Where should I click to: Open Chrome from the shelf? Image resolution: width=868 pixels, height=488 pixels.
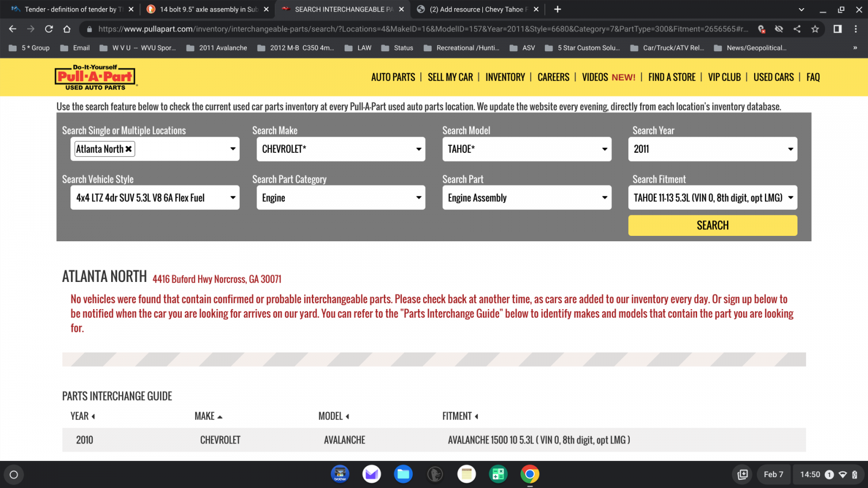pyautogui.click(x=530, y=474)
